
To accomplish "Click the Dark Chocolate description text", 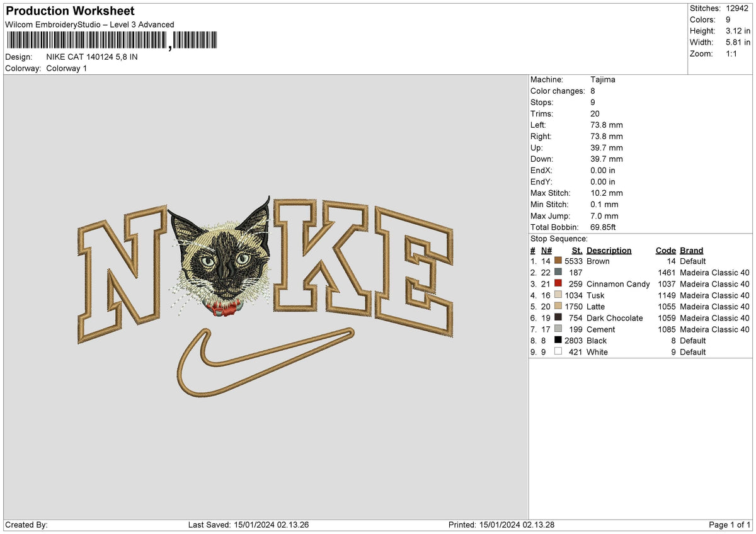I will (615, 317).
